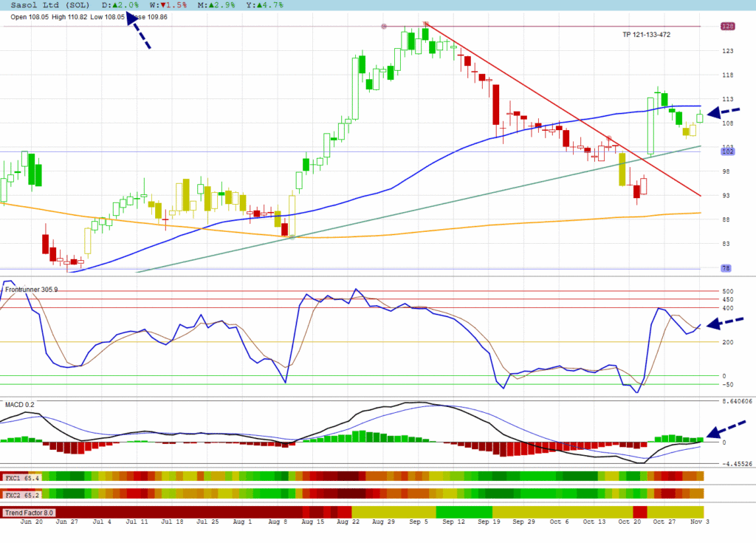Click the green up-arrow beside D: 2.0%

(116, 5)
